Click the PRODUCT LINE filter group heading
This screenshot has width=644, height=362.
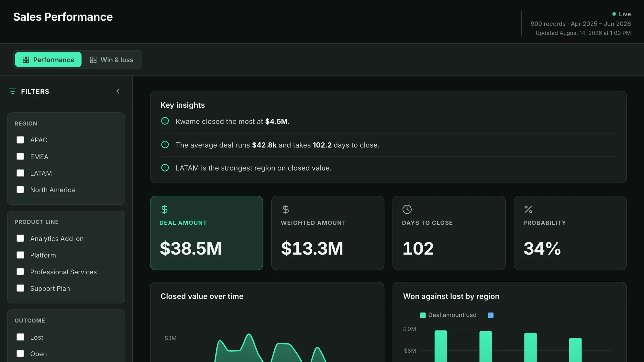(x=37, y=222)
